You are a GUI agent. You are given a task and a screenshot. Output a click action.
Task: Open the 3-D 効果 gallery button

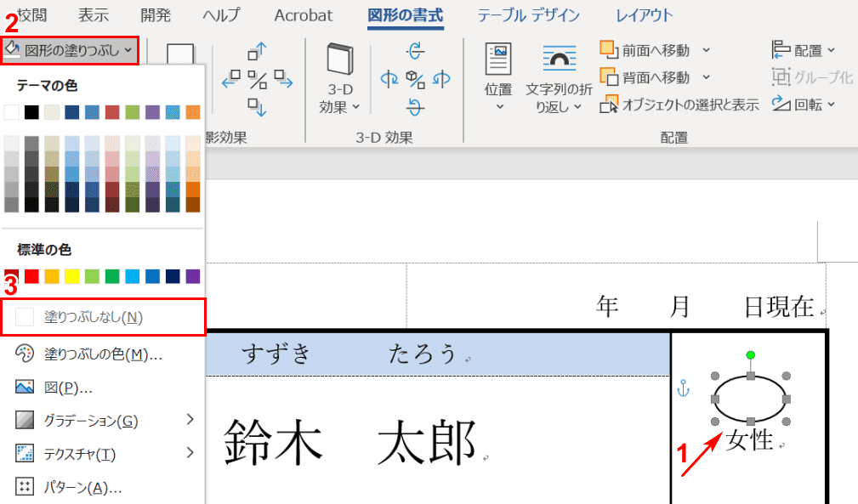[340, 77]
